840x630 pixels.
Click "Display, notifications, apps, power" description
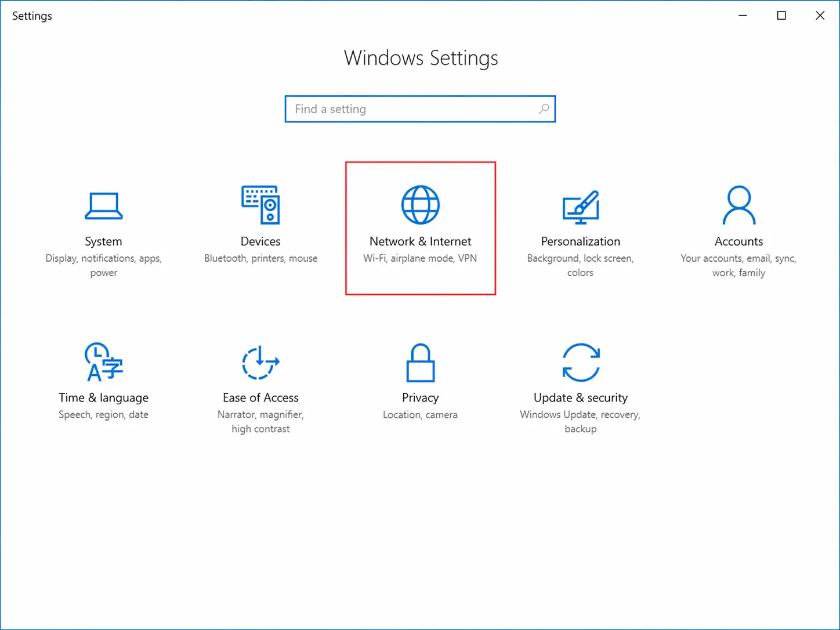point(103,266)
